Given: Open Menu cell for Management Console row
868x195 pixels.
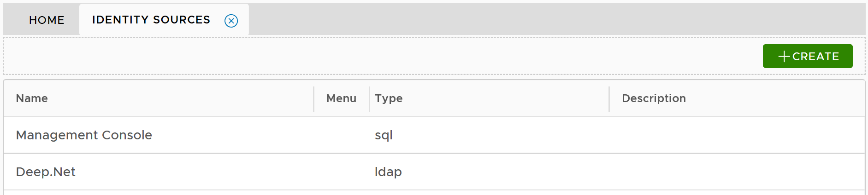Looking at the screenshot, I should 341,135.
